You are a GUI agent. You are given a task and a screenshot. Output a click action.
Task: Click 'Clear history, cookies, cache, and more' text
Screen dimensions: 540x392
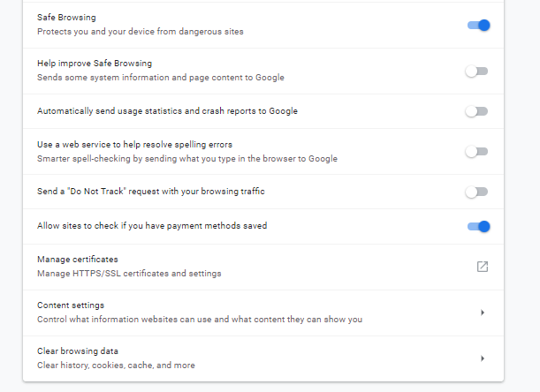pyautogui.click(x=116, y=366)
